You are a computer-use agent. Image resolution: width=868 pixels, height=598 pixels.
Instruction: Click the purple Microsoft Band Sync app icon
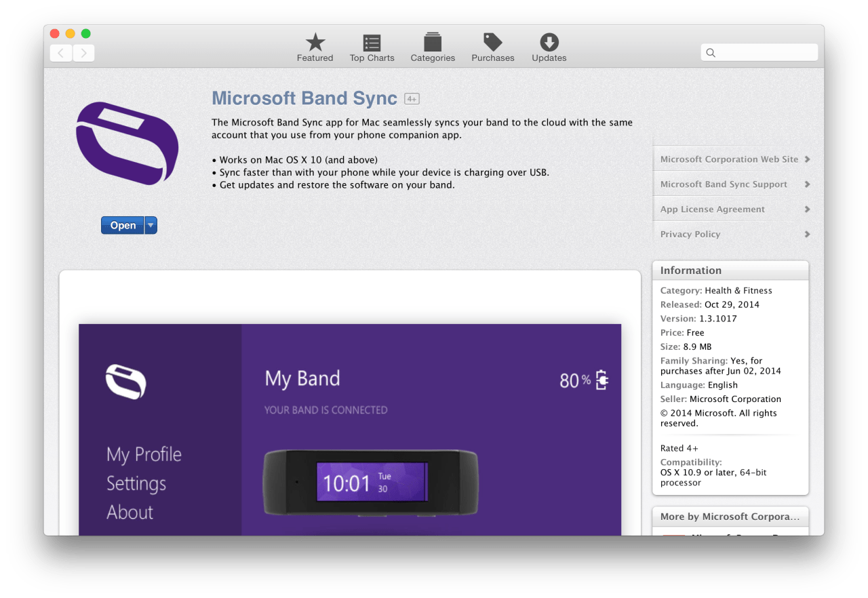click(127, 143)
